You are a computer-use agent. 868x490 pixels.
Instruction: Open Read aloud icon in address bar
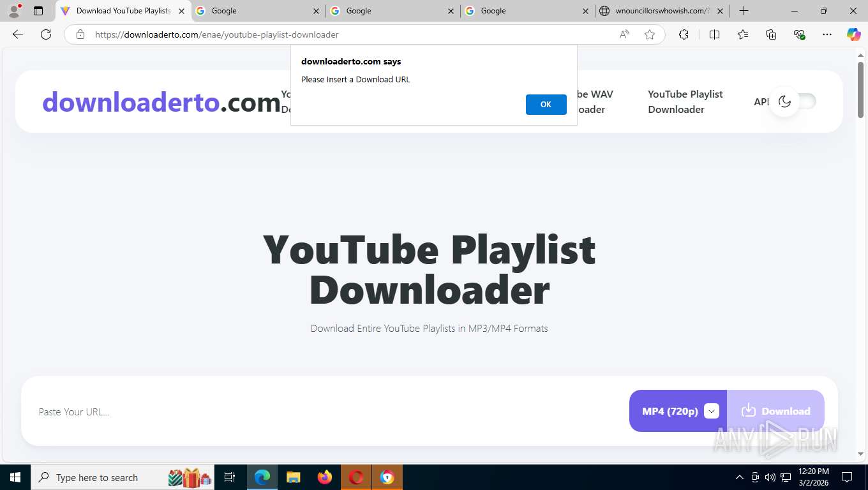(624, 34)
